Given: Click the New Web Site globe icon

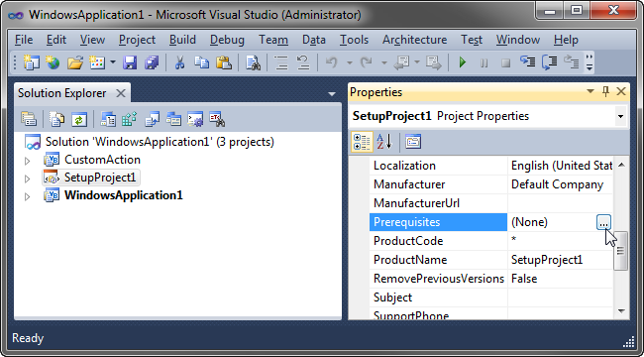Looking at the screenshot, I should tap(53, 62).
